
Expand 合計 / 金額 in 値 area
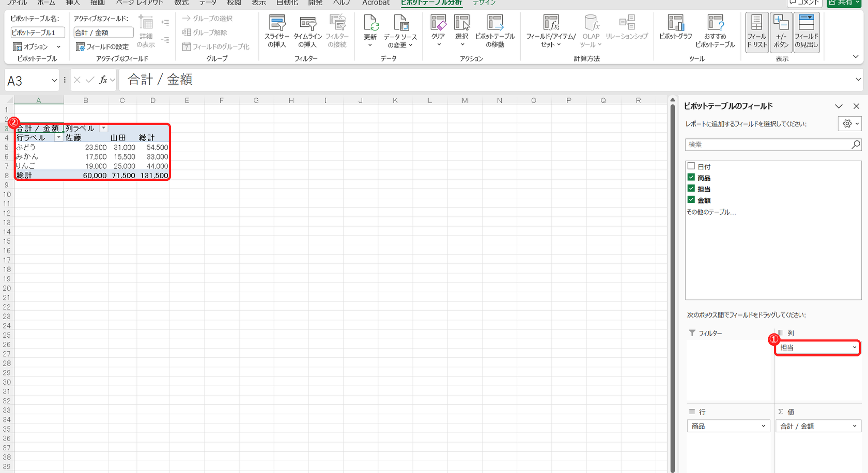(855, 426)
